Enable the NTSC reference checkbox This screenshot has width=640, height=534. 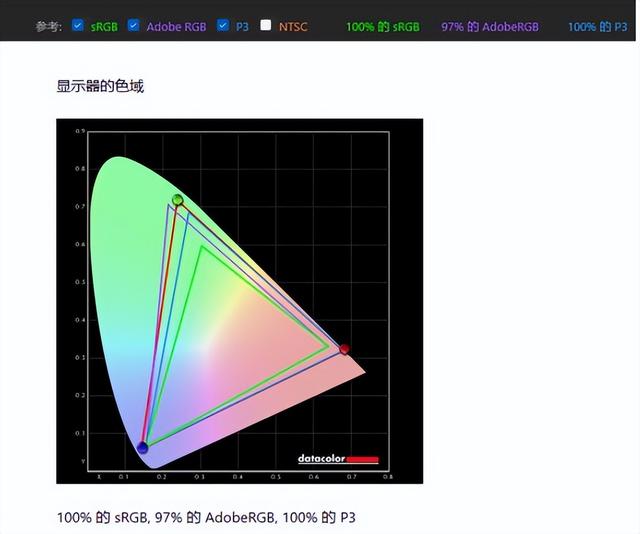(266, 25)
